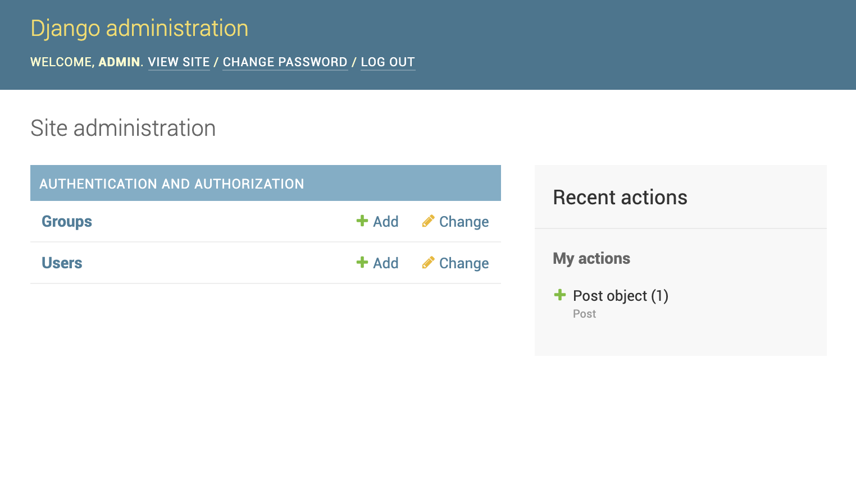Click the Log Out link
Viewport: 856px width, 504px height.
(388, 62)
